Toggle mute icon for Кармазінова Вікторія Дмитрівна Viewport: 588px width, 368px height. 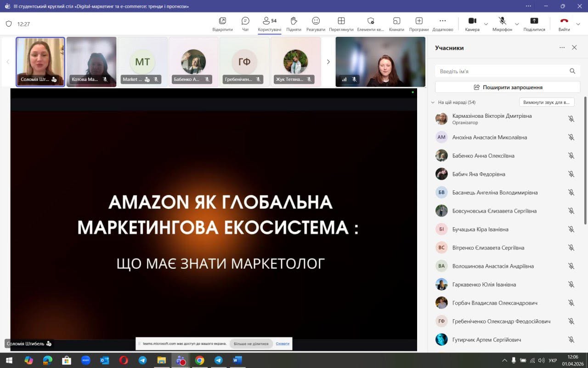click(x=571, y=119)
